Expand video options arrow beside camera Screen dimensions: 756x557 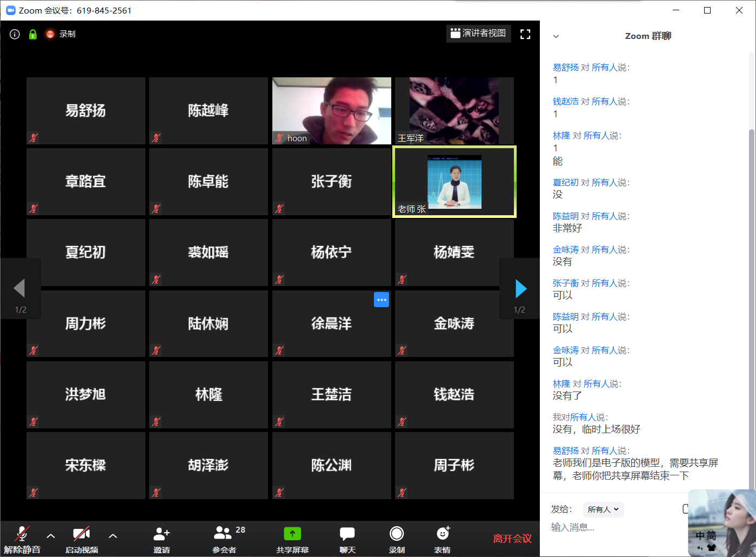(113, 536)
